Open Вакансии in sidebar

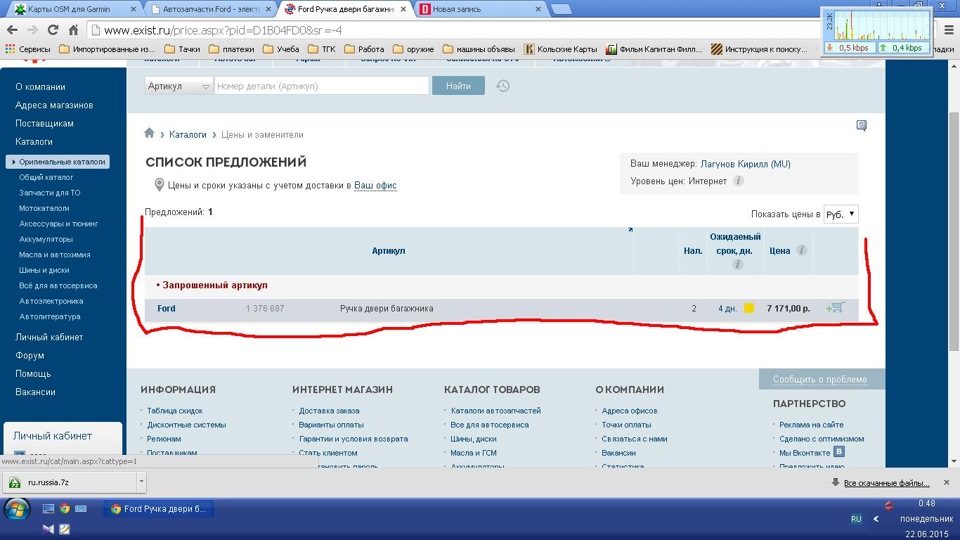pos(35,392)
